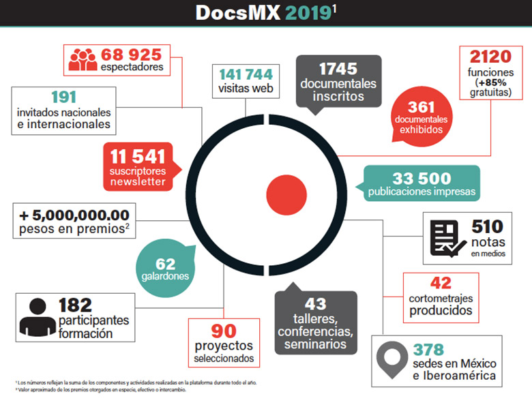Select the '90' proyectos number
This screenshot has height=407, width=532.
coord(224,331)
